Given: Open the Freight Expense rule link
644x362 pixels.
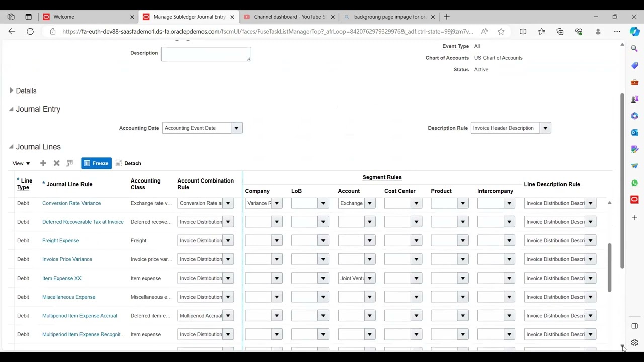Looking at the screenshot, I should (60, 240).
